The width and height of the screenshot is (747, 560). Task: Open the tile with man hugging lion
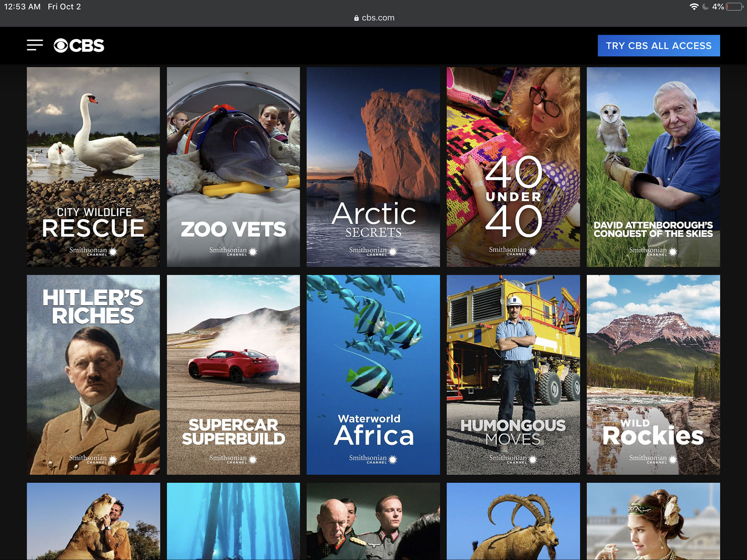(93, 521)
